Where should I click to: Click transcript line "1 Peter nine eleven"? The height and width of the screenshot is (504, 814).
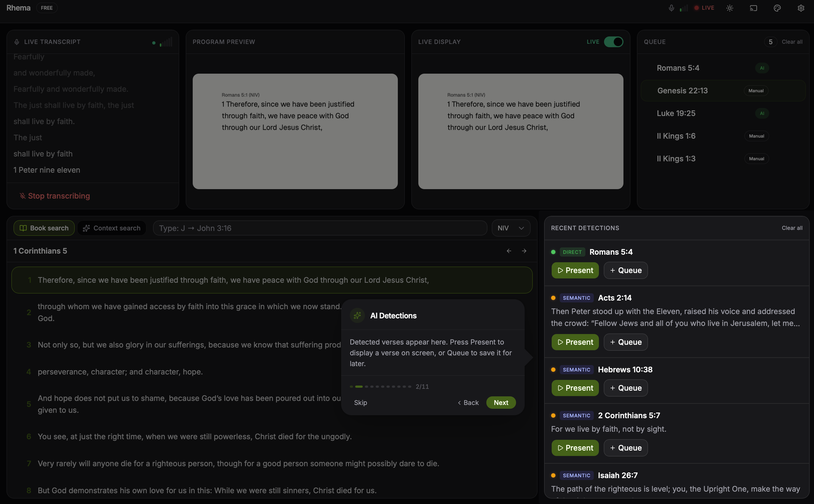pyautogui.click(x=47, y=170)
